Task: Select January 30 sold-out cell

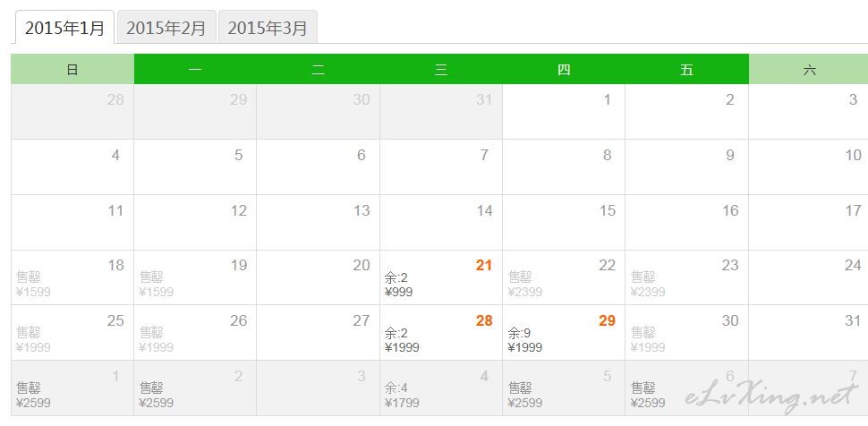Action: pos(687,333)
